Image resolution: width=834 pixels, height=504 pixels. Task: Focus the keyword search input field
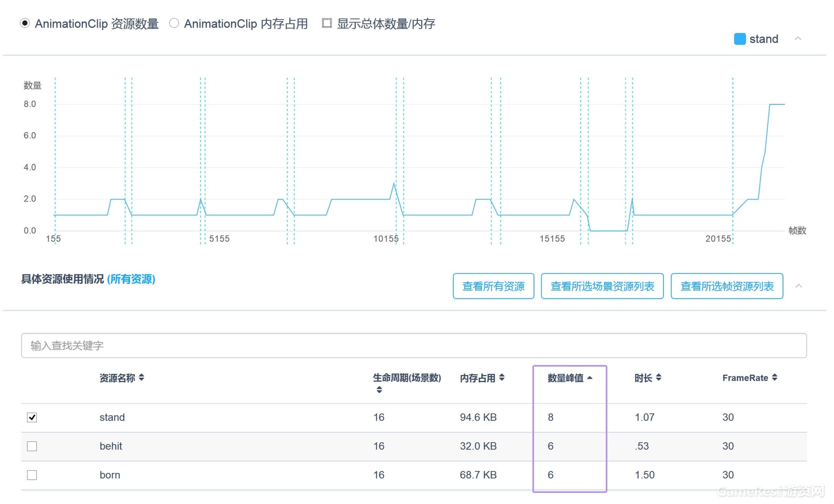tap(414, 345)
